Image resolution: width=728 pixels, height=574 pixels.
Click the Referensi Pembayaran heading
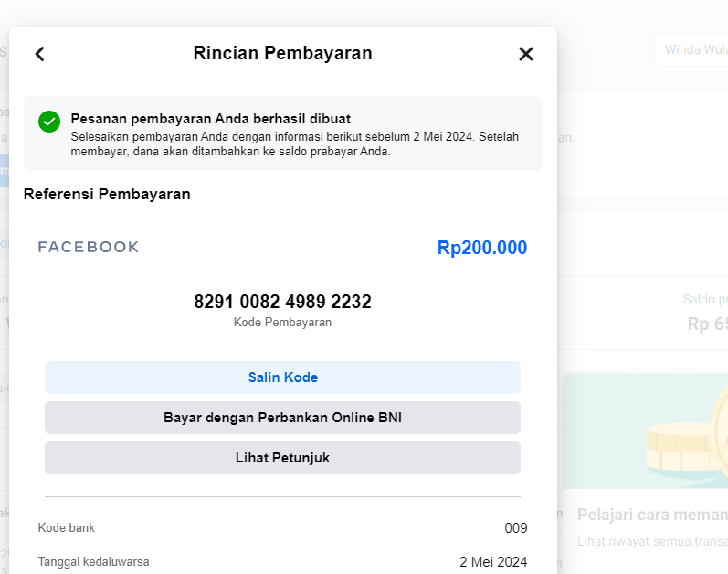pyautogui.click(x=107, y=194)
